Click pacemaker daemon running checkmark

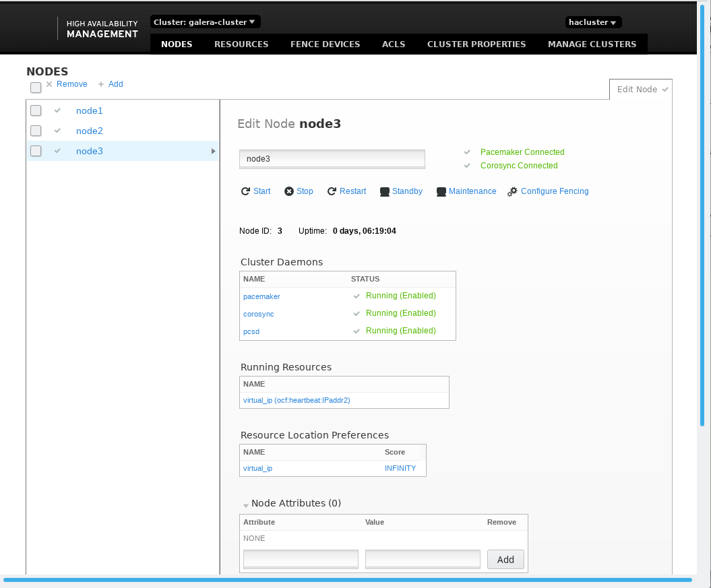coord(357,296)
